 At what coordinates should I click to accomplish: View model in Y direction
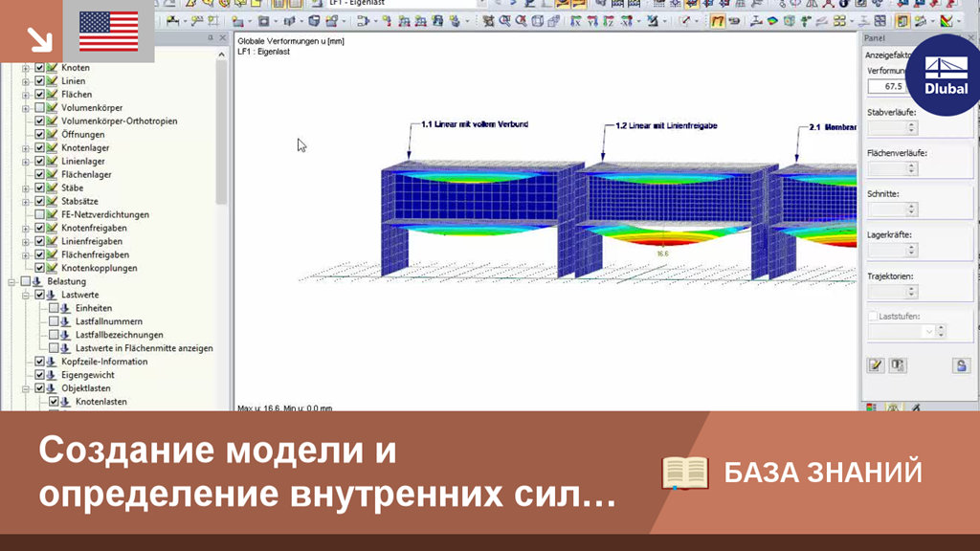(592, 21)
